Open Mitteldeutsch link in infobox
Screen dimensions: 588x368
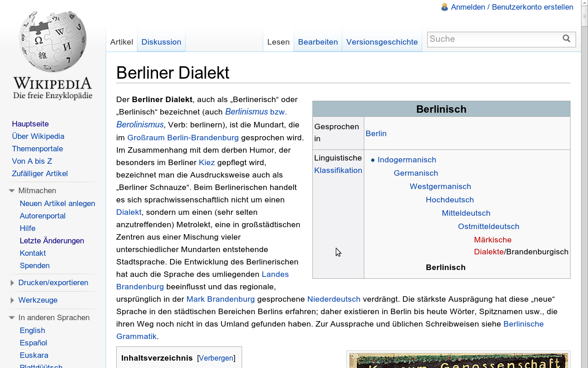tap(466, 213)
